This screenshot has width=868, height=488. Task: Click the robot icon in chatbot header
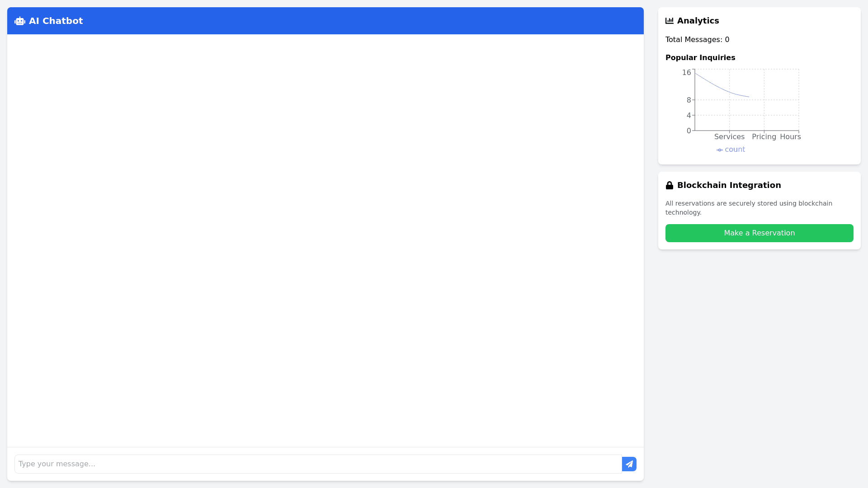tap(20, 21)
